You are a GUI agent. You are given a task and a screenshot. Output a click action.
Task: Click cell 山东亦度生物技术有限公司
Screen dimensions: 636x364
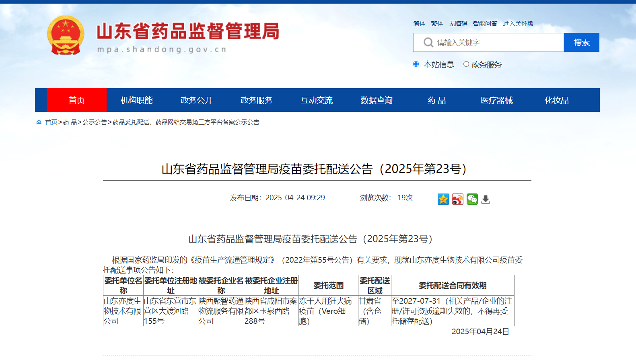[123, 311]
